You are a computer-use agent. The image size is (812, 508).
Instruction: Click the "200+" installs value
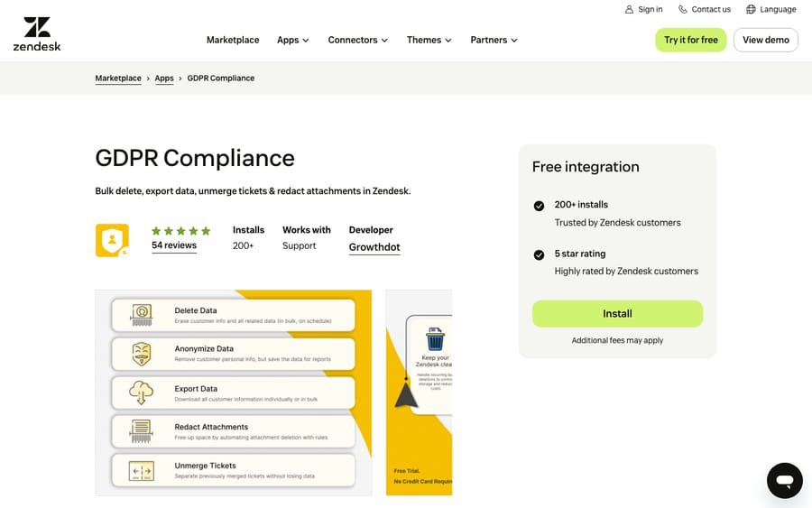[243, 246]
